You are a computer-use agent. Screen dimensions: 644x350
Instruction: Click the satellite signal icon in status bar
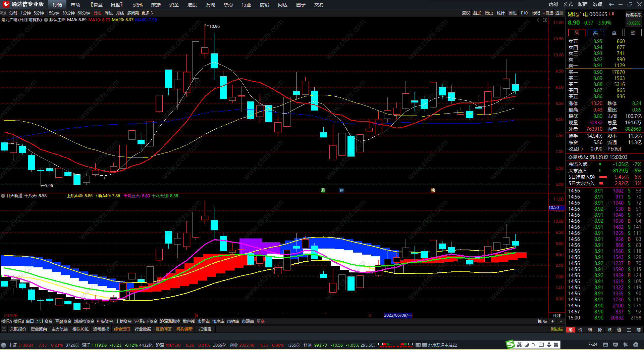[x=626, y=345]
